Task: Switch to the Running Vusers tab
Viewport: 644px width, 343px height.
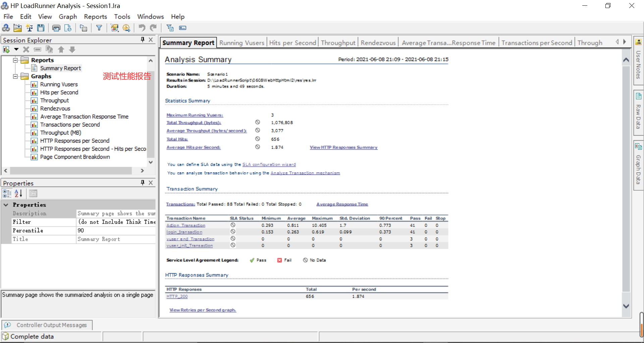Action: click(241, 43)
